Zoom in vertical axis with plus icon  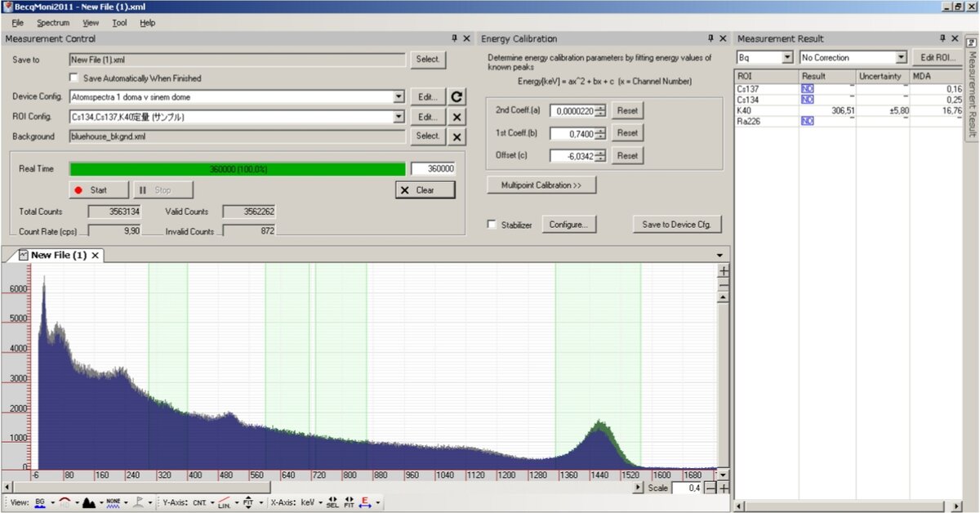pos(724,270)
